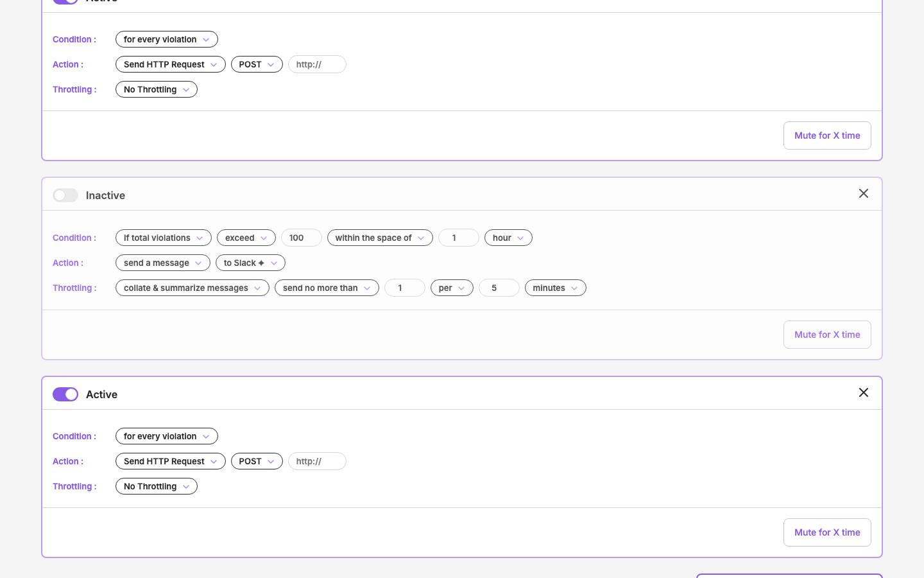Screen dimensions: 924x578
Task: Click 'Throttling :' label in the bottom rule
Action: (x=74, y=486)
